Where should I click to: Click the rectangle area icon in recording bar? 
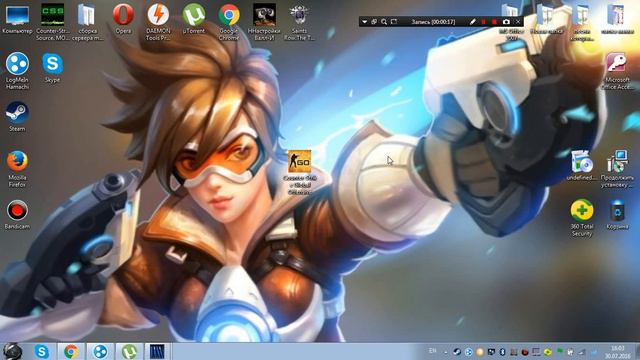coord(394,22)
